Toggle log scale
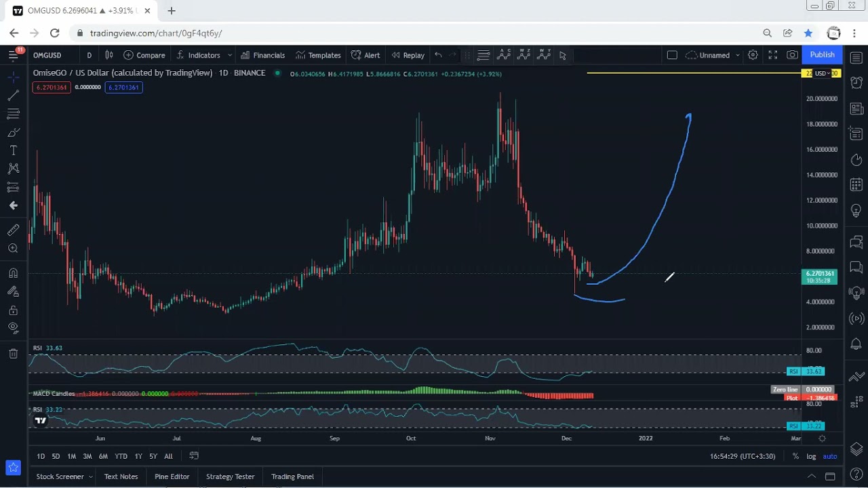This screenshot has height=488, width=868. pyautogui.click(x=811, y=456)
